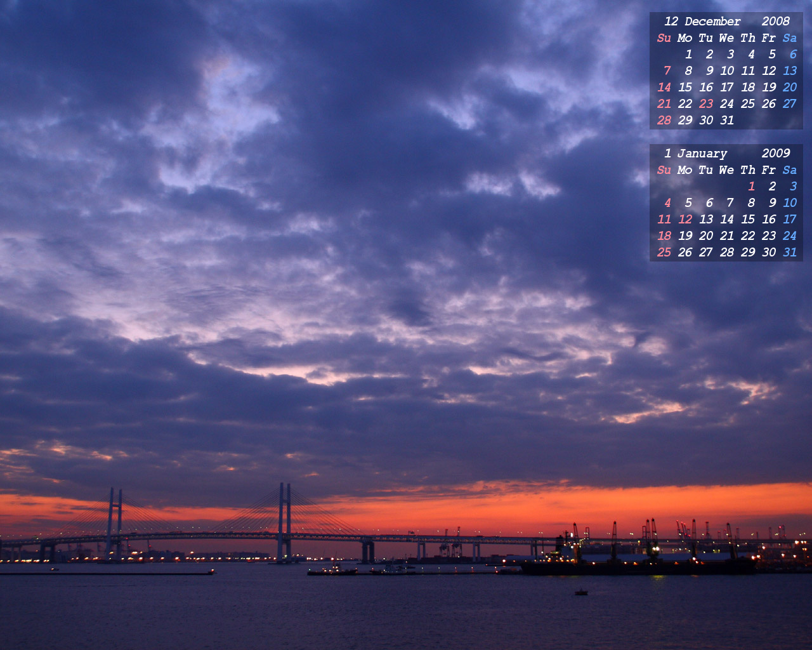Viewport: 812px width, 650px height.
Task: Select December 28 in the calendar
Action: [664, 120]
